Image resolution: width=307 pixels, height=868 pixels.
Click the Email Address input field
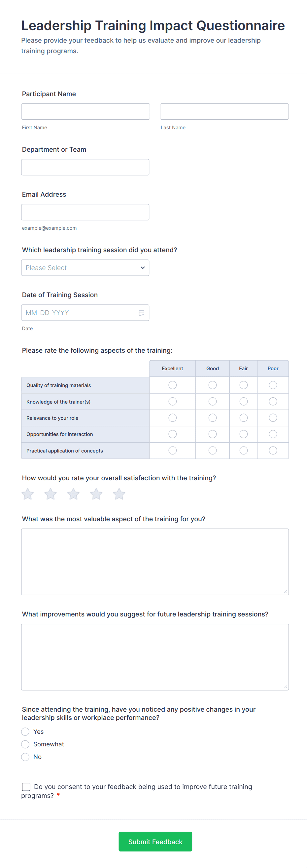pos(85,212)
